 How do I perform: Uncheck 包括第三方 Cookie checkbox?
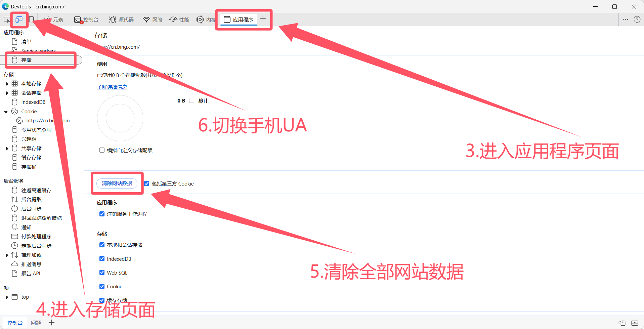pos(147,184)
